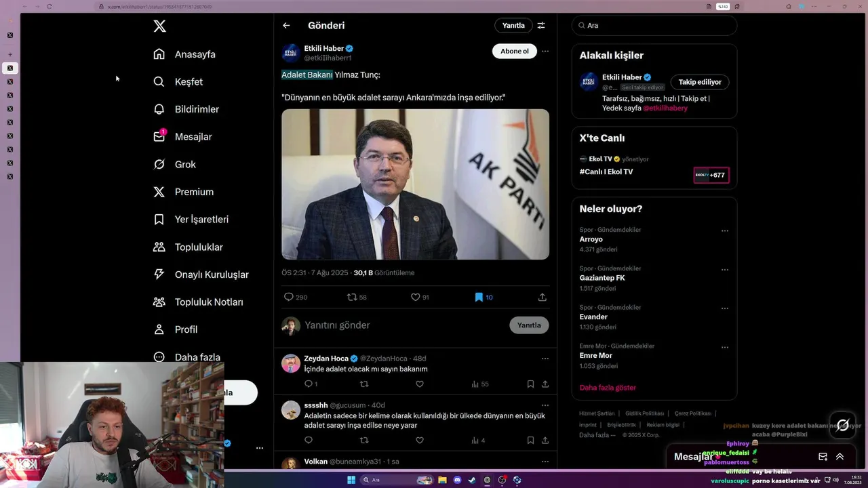Click the repost icon showing 58
Image resolution: width=868 pixels, height=488 pixels.
[351, 297]
